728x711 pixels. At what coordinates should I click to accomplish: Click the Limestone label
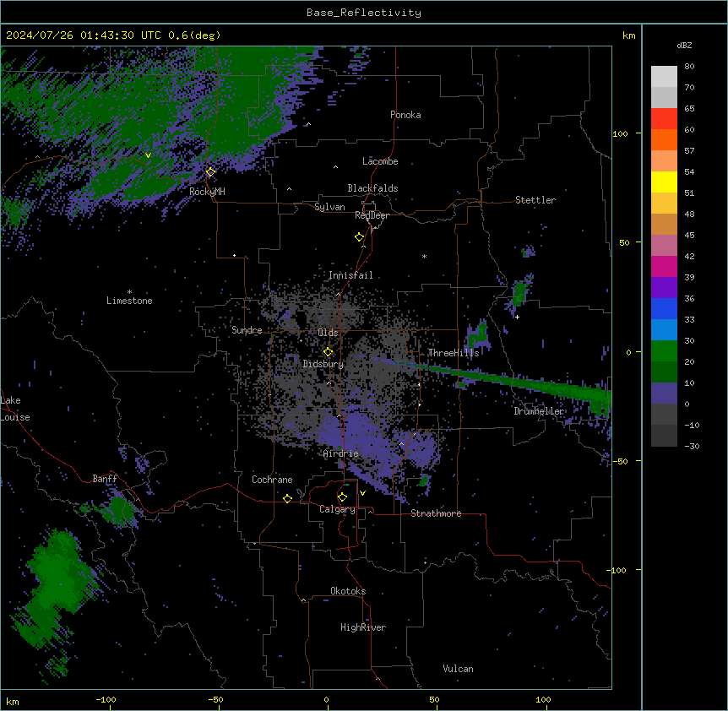pos(129,301)
